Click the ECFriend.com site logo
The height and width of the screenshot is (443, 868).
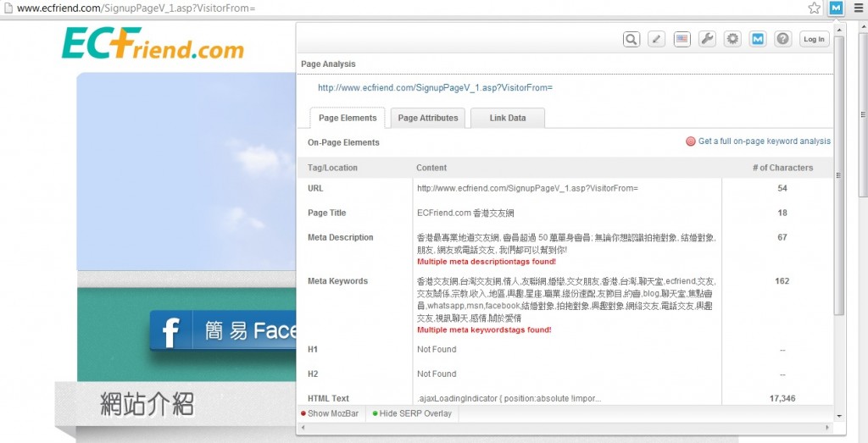pyautogui.click(x=153, y=44)
